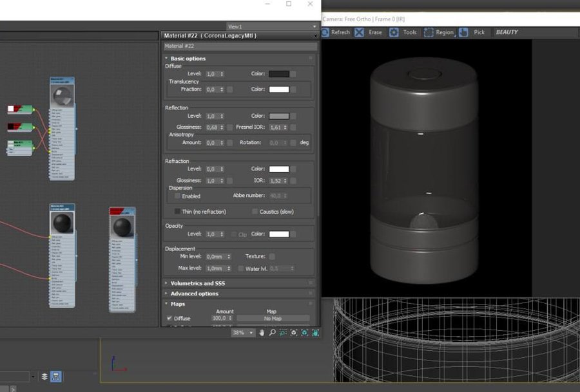This screenshot has width=580, height=392.
Task: Open the Tools gear in render window
Action: [x=403, y=33]
